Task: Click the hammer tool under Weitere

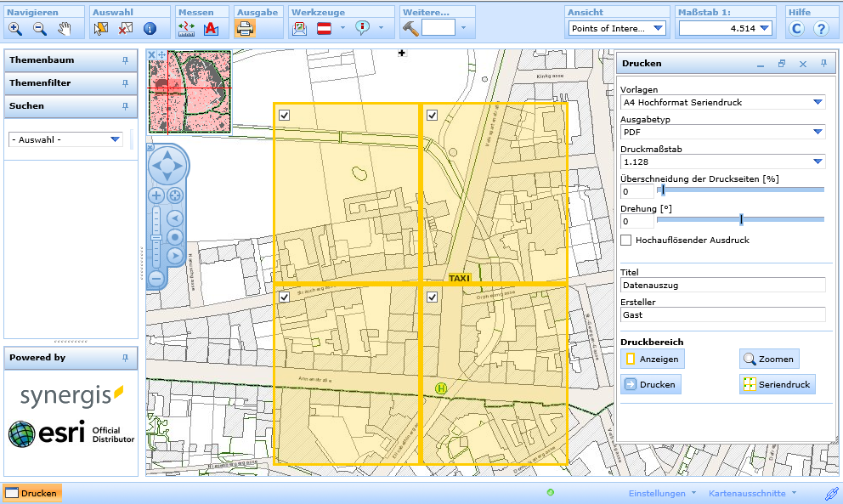Action: [x=410, y=28]
